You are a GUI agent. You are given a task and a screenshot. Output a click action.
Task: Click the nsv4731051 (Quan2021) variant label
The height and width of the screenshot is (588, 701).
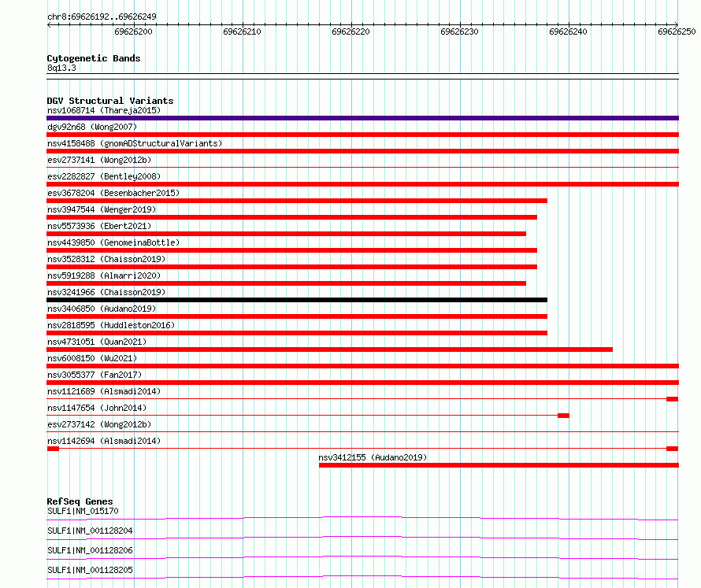click(x=97, y=342)
